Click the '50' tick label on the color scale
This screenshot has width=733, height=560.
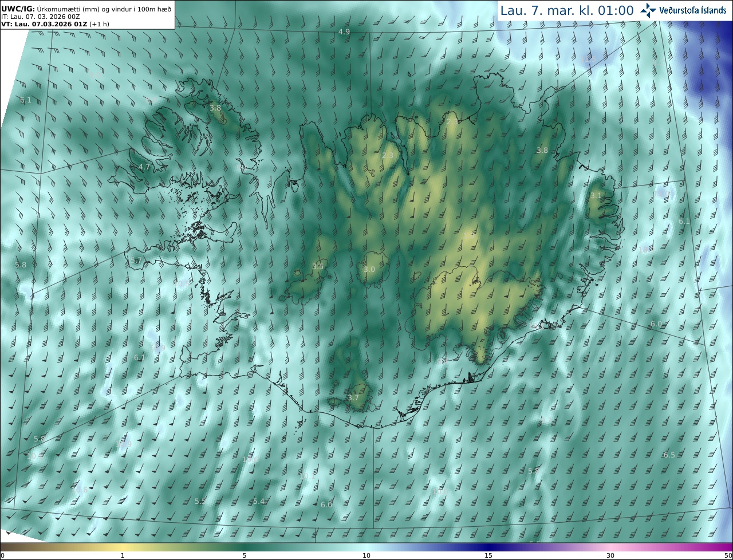(728, 555)
